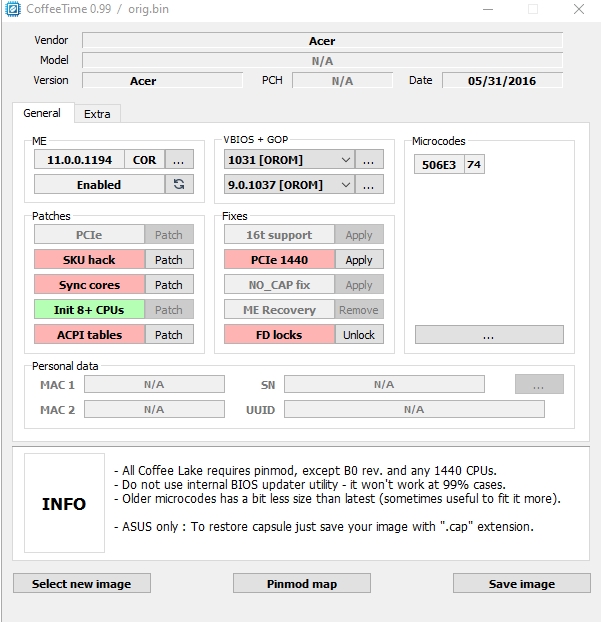Click the Init 8+ CPUs green label
601x622 pixels.
coord(89,309)
